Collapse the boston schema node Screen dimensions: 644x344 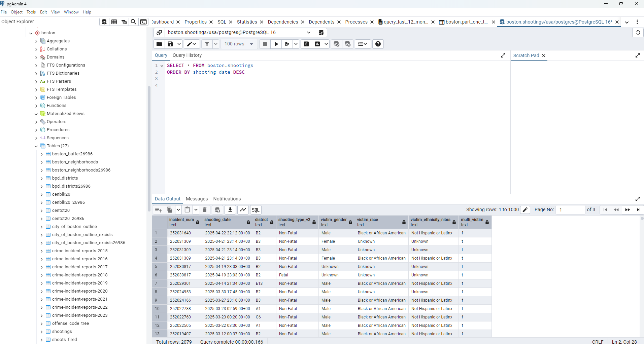click(31, 33)
